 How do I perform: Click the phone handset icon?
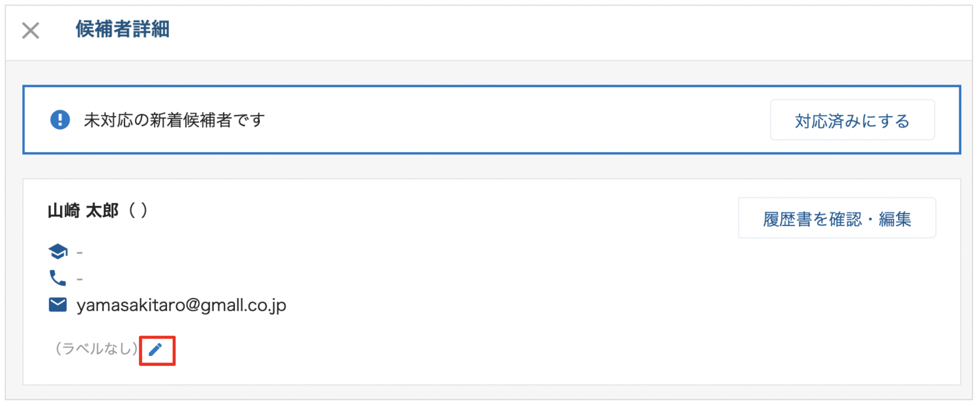point(57,278)
